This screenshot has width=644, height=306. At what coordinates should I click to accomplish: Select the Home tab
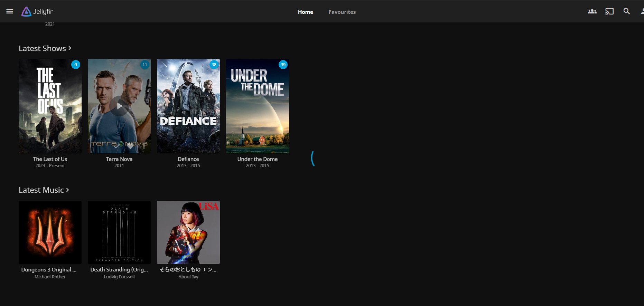(x=305, y=12)
